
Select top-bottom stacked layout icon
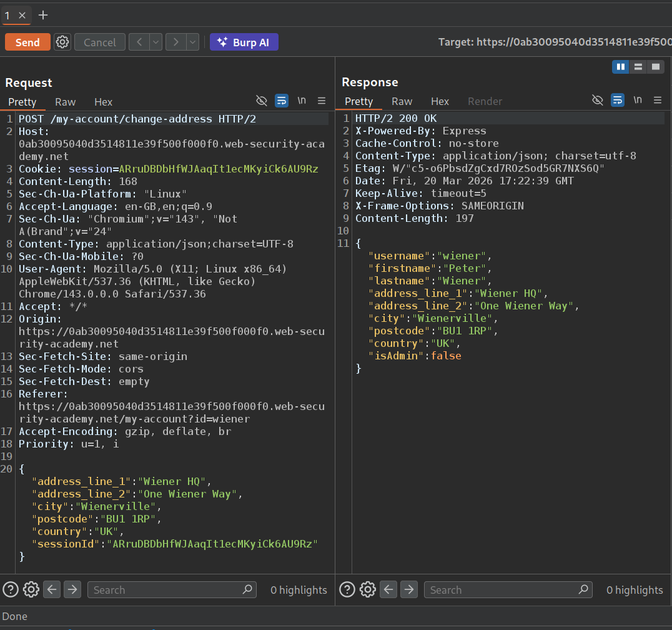pyautogui.click(x=638, y=67)
